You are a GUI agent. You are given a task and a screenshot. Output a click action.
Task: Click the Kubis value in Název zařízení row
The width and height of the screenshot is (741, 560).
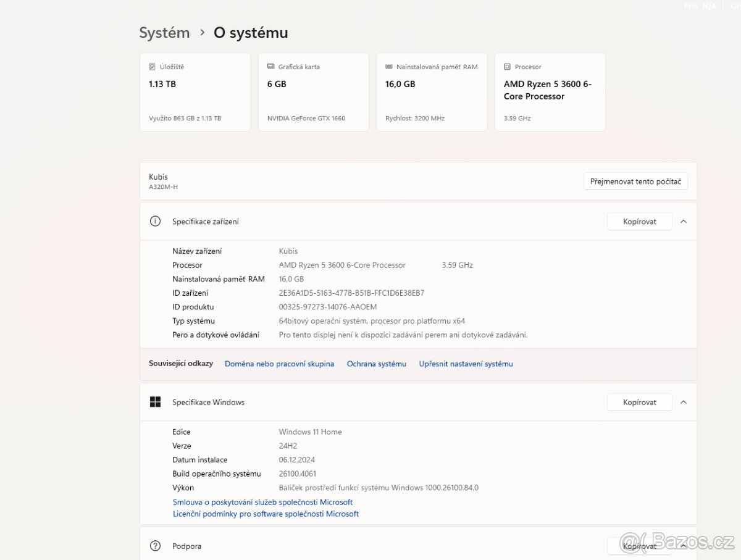coord(288,251)
